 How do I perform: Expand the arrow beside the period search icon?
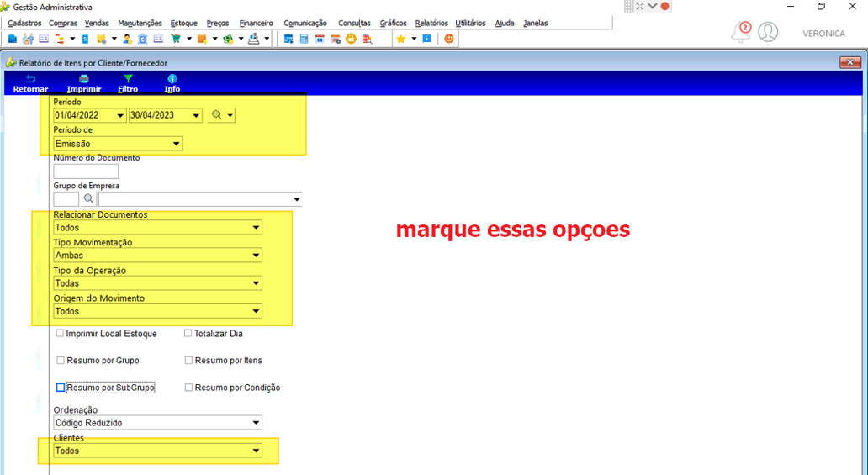click(230, 115)
